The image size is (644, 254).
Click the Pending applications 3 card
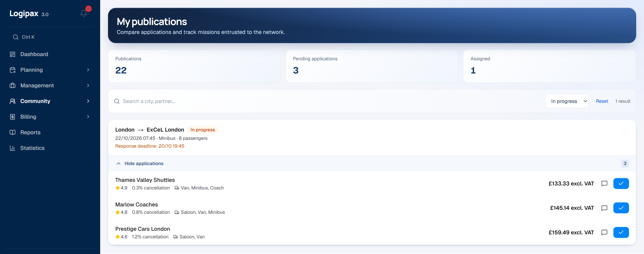click(372, 66)
